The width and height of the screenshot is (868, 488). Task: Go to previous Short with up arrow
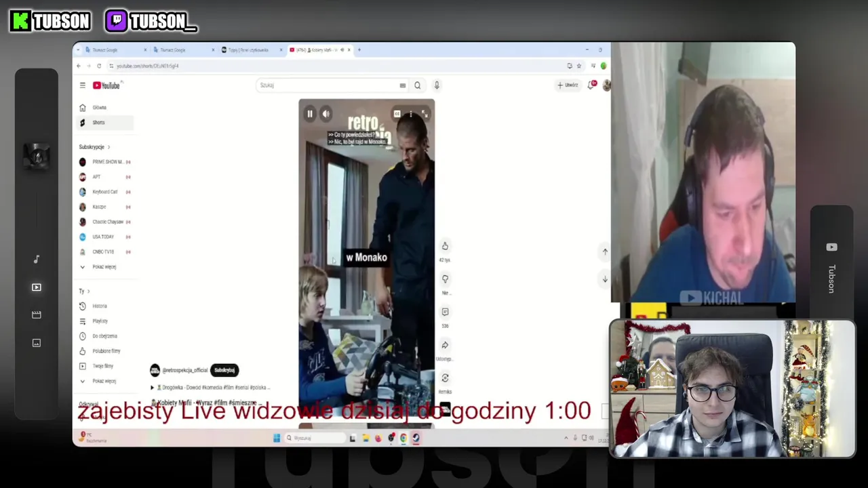[605, 251]
